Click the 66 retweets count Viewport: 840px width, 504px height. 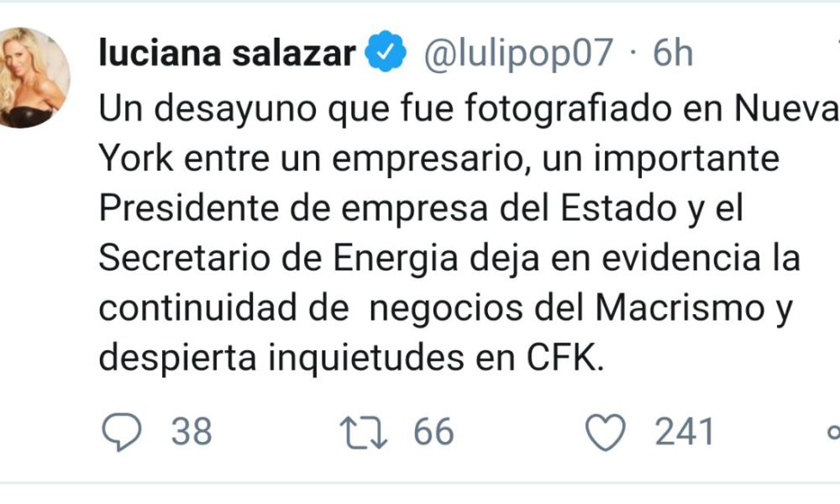click(x=433, y=431)
